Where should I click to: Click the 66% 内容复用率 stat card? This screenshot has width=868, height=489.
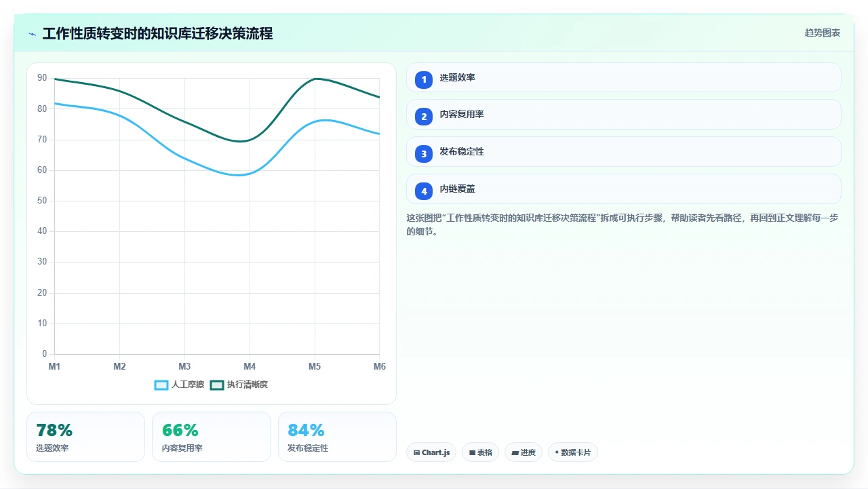pos(212,437)
